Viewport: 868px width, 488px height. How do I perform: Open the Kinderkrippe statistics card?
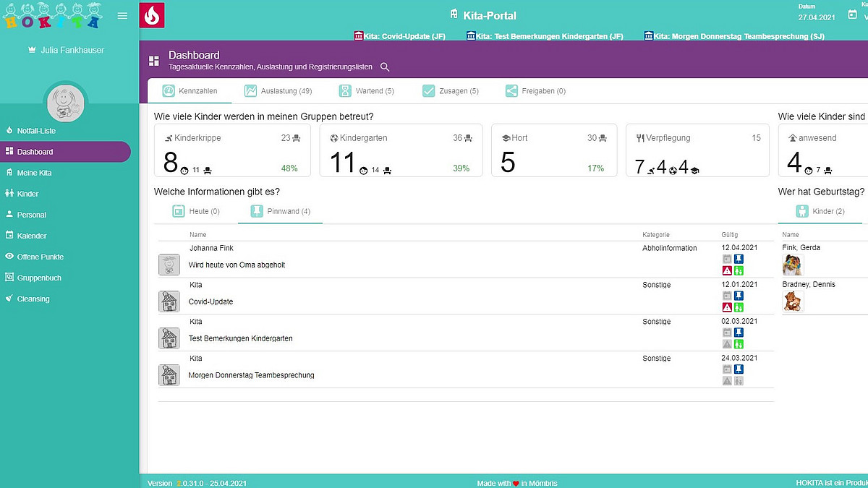(232, 150)
